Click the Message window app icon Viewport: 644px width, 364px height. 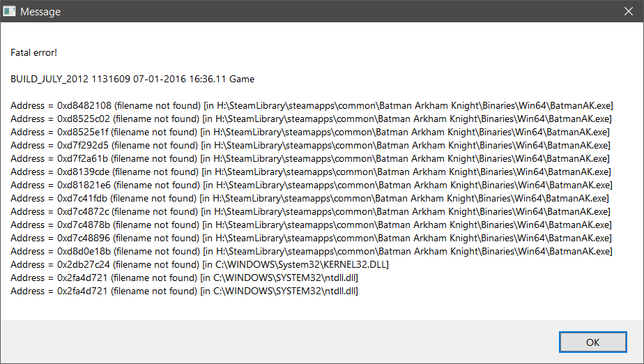point(10,11)
